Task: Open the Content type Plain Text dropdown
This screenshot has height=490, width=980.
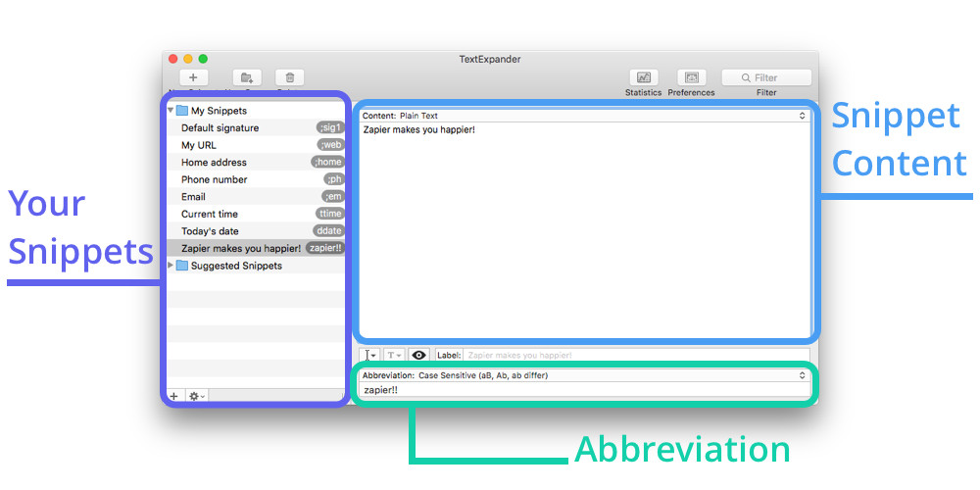Action: [x=585, y=116]
